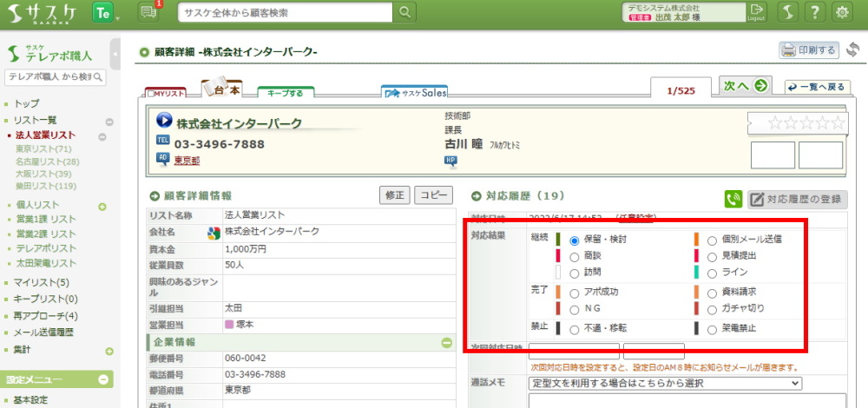Open 基本設定 in settings menu
This screenshot has height=408, width=868.
pos(31,400)
